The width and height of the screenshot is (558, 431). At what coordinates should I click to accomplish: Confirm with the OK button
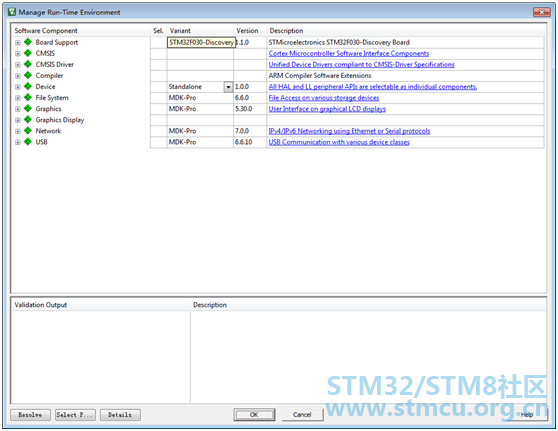[254, 415]
